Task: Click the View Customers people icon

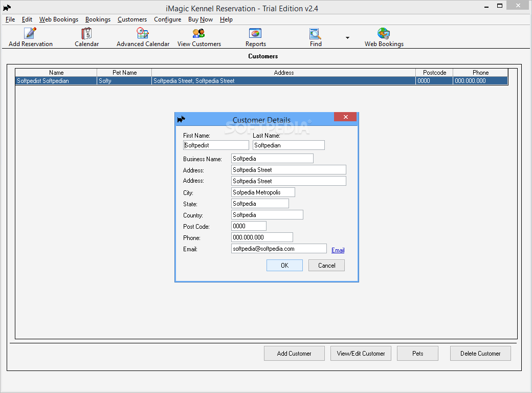Action: 199,33
